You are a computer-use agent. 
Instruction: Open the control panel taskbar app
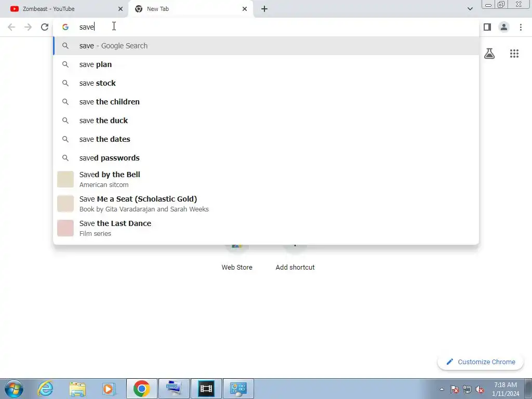(238, 389)
